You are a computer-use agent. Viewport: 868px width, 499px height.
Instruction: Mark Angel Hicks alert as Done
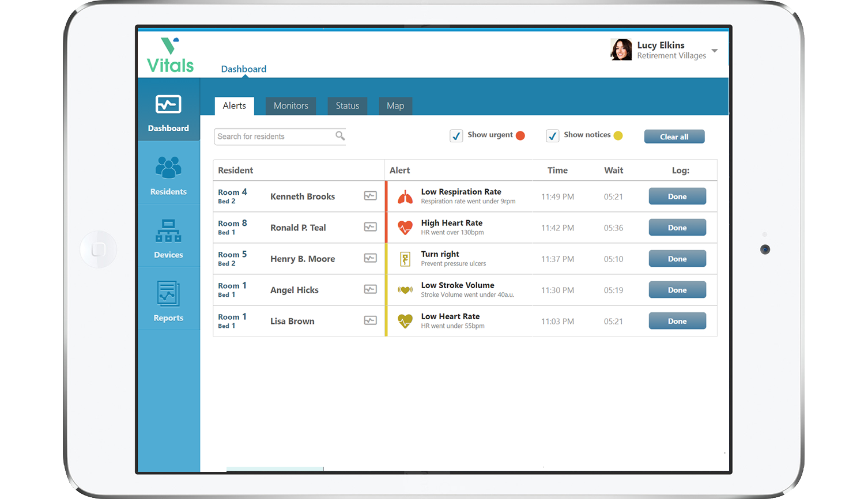coord(677,290)
